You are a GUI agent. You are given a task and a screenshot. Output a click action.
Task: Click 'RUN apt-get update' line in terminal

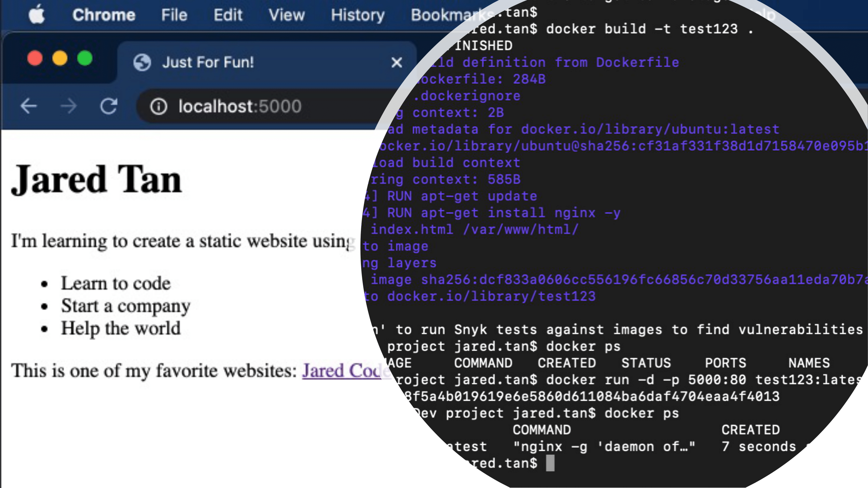462,196
